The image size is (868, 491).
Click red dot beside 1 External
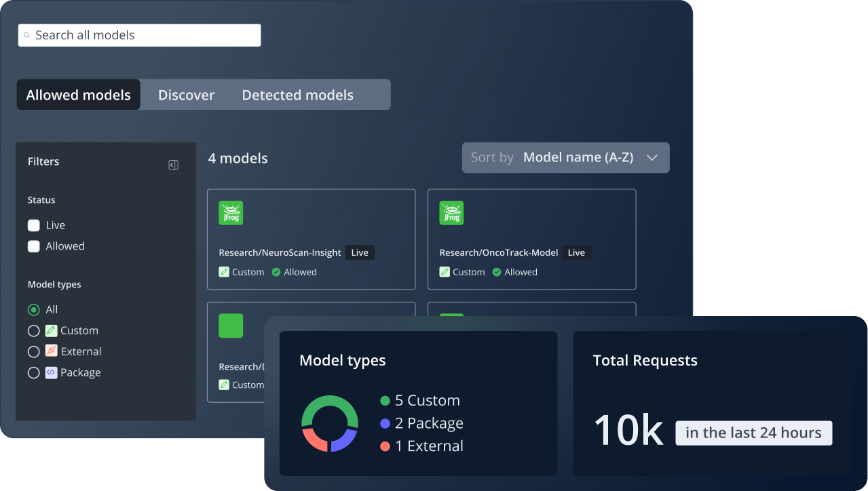385,446
